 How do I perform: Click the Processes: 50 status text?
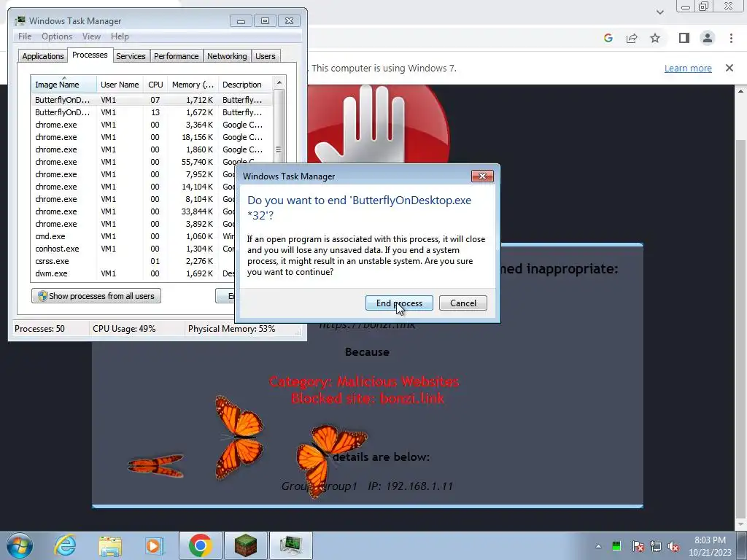click(x=39, y=329)
